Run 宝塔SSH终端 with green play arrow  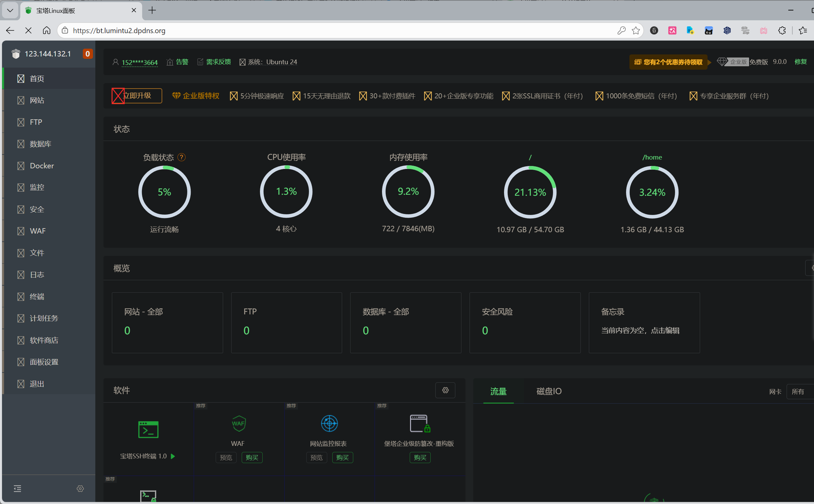(x=173, y=456)
